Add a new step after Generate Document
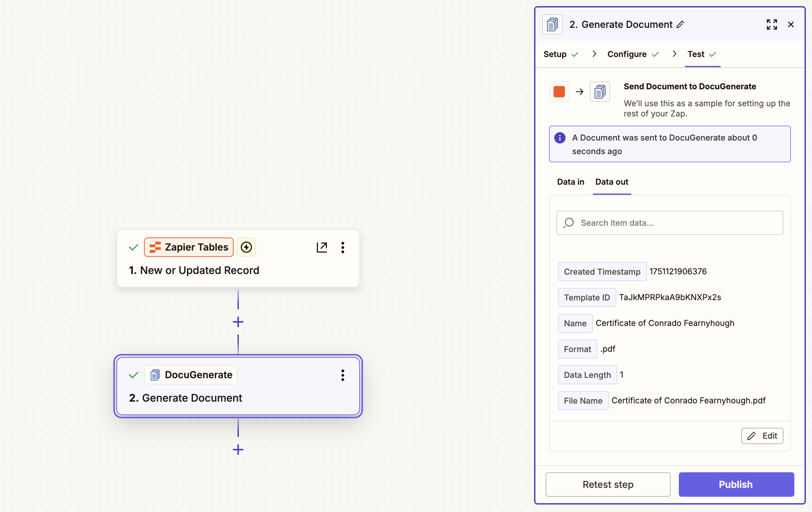This screenshot has height=512, width=812. point(238,450)
